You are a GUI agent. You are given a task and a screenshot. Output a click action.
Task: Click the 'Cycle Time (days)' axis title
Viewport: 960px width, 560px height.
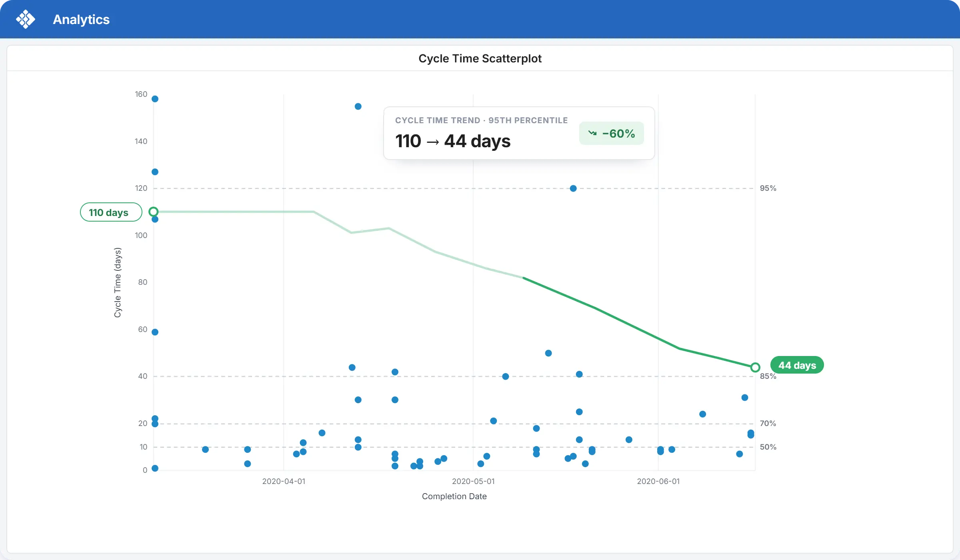click(118, 282)
